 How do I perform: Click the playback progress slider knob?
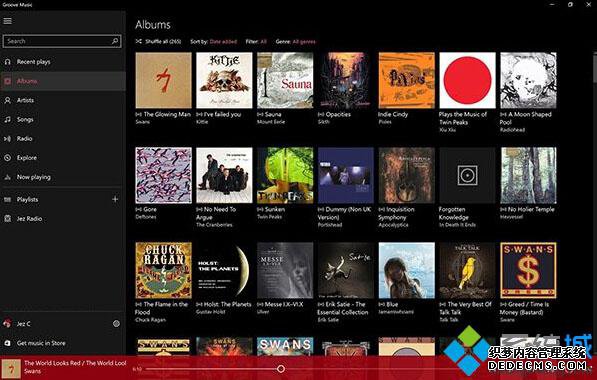coord(281,369)
